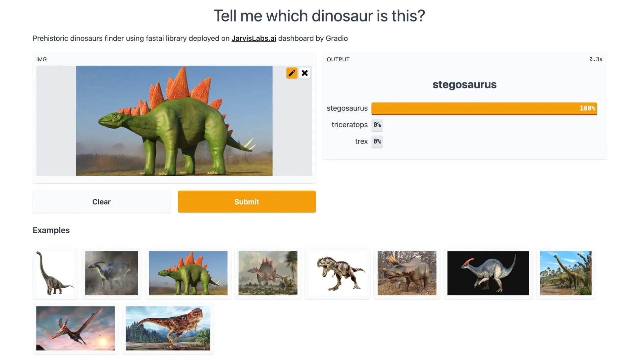Click the edit pencil icon on the image

[x=291, y=73]
